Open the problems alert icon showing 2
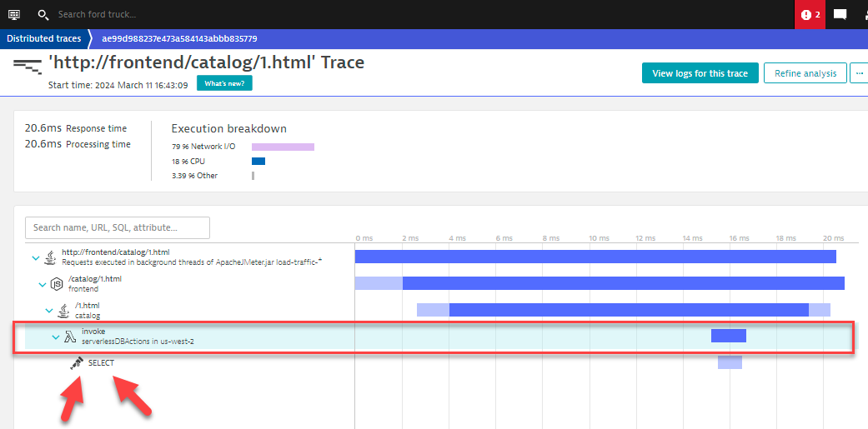This screenshot has width=868, height=429. pyautogui.click(x=810, y=14)
